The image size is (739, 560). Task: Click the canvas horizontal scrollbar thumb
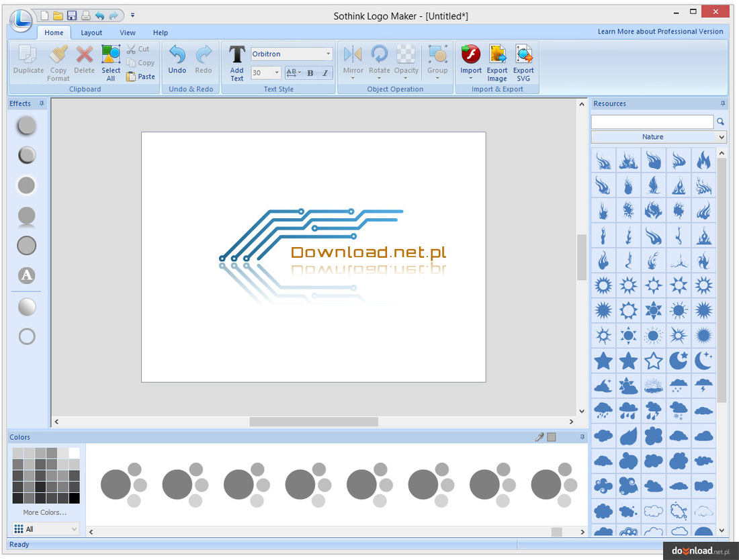[x=314, y=422]
